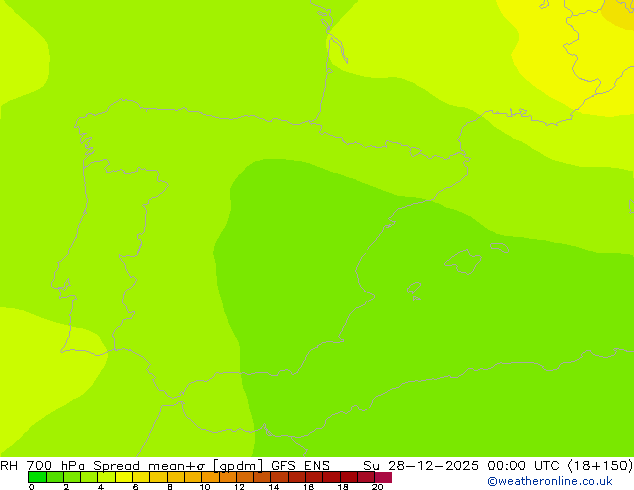Click the '(18+150)' forecast hour label
Image resolution: width=634 pixels, height=490 pixels.
600,465
